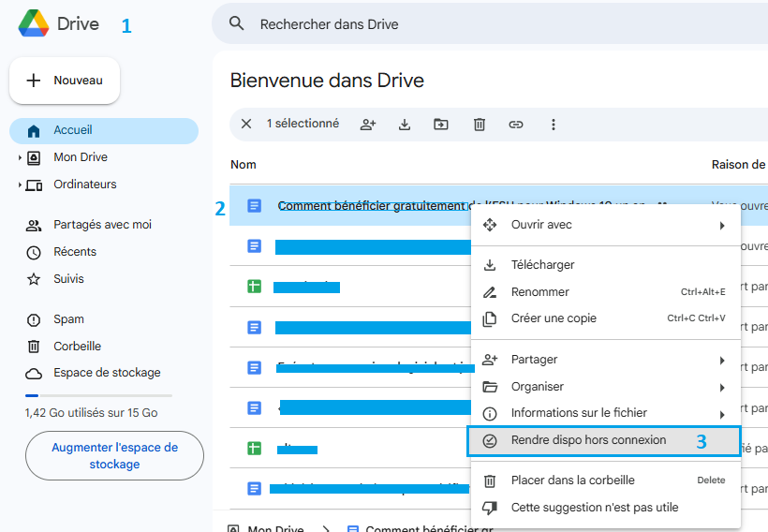Image resolution: width=768 pixels, height=532 pixels.
Task: Click the move-to-folder toolbar icon
Action: tap(441, 125)
